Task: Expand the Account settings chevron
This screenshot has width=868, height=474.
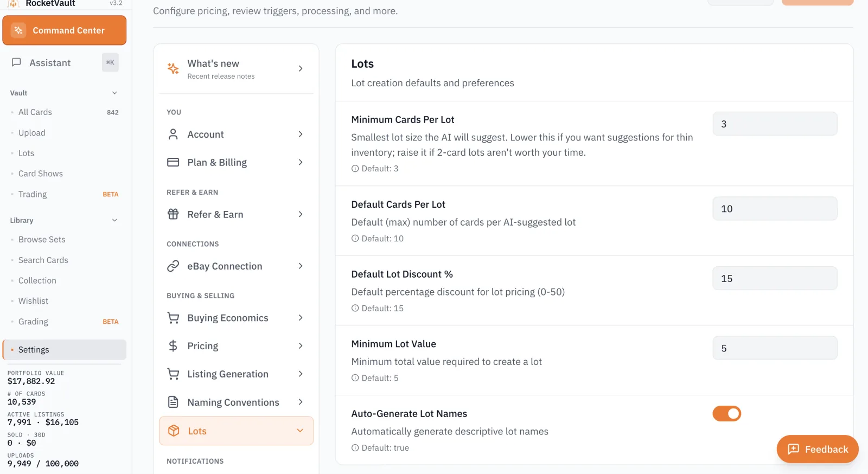Action: click(301, 134)
